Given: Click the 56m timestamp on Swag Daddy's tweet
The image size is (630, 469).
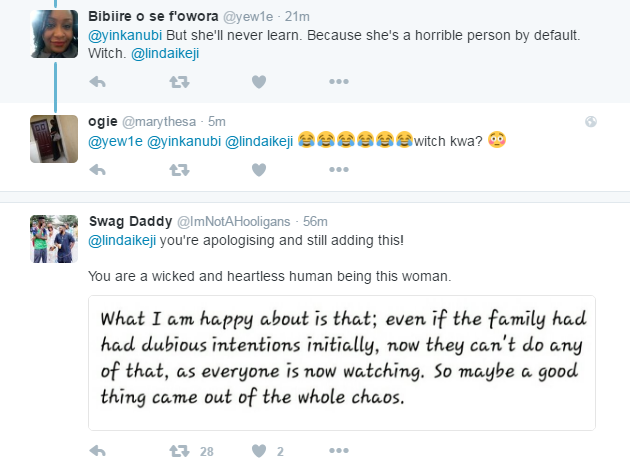Looking at the screenshot, I should pyautogui.click(x=315, y=221).
